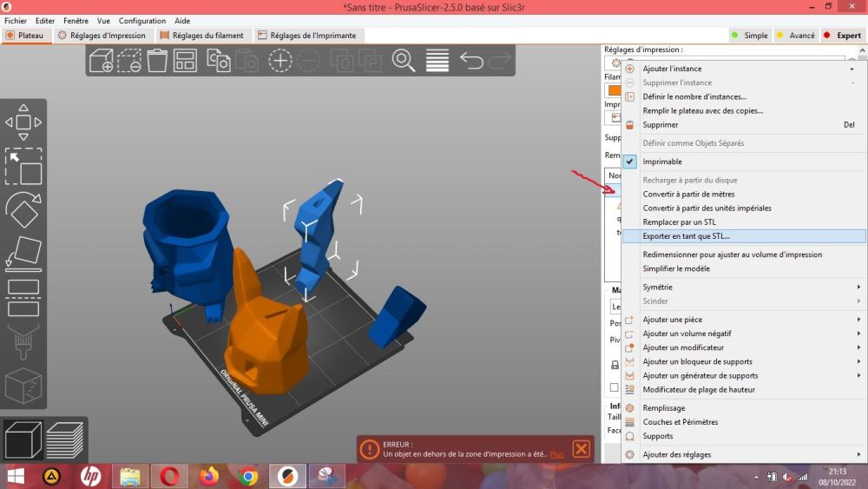Click the Delete selected toolbar icon
Screen dimensions: 868x489
pyautogui.click(x=129, y=60)
